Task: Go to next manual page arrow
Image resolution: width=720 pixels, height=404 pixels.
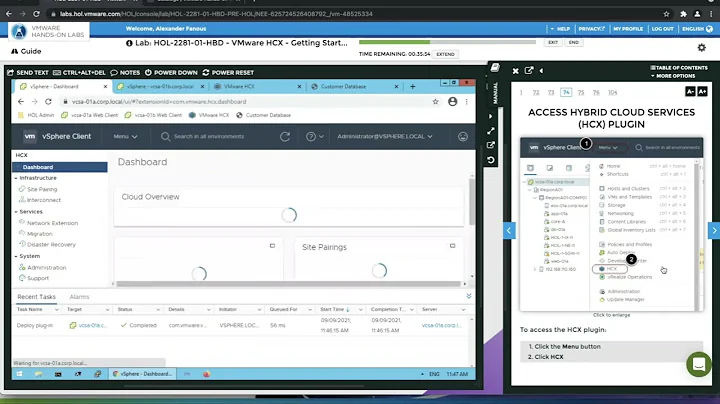Action: 714,230
